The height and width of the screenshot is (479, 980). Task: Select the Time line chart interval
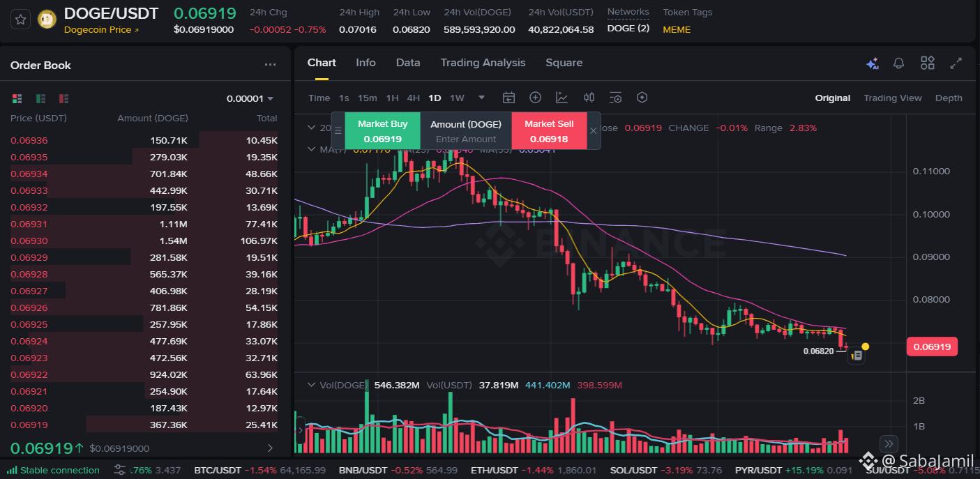coord(319,98)
